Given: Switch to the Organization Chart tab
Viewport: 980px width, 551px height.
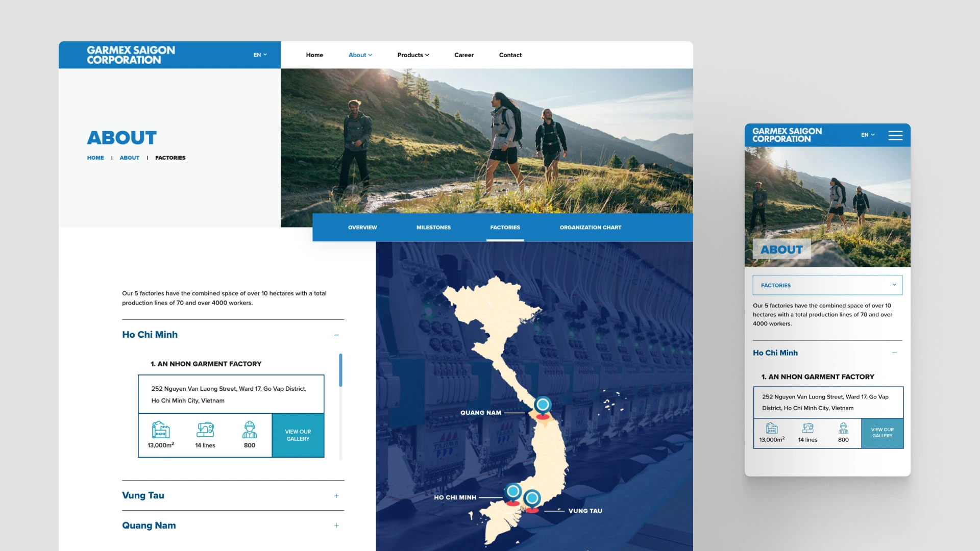Looking at the screenshot, I should pyautogui.click(x=591, y=228).
